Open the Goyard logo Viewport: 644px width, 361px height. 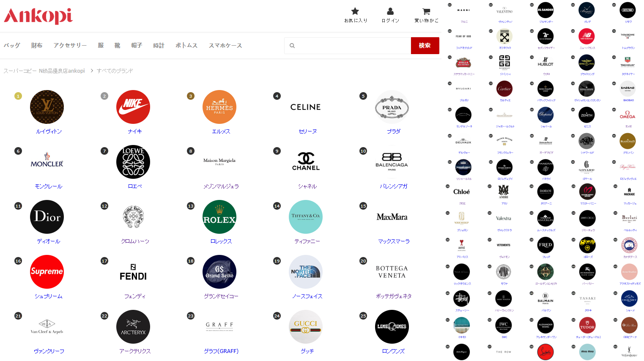click(x=587, y=167)
